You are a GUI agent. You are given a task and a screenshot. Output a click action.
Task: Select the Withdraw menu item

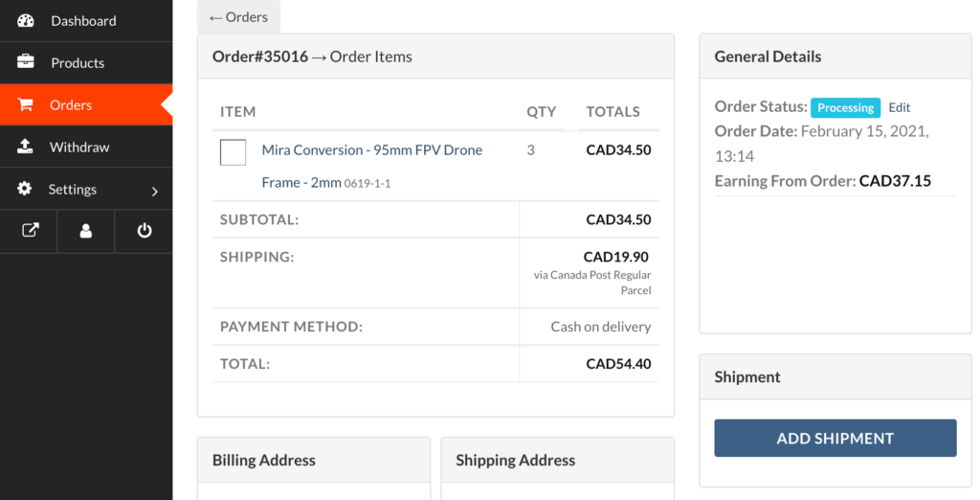(79, 148)
